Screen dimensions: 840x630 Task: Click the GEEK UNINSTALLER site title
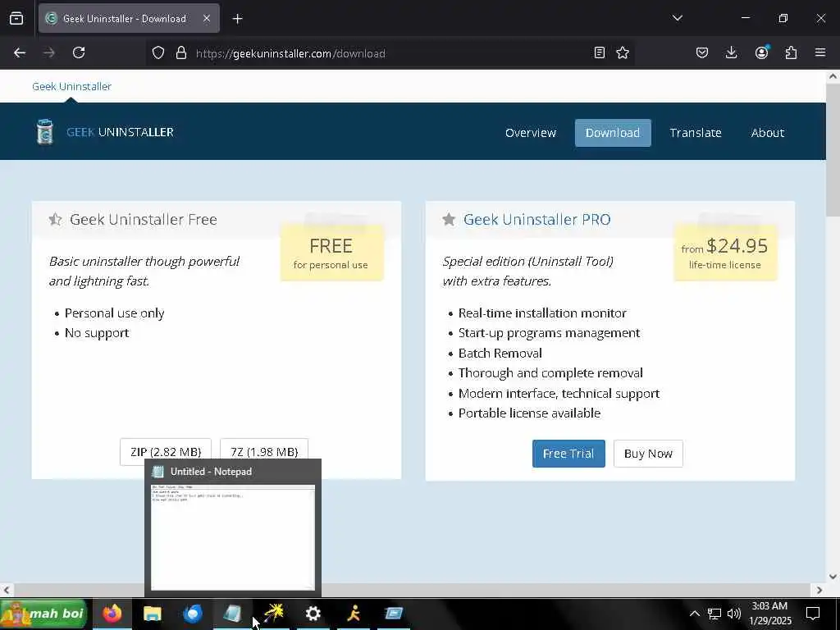[120, 132]
